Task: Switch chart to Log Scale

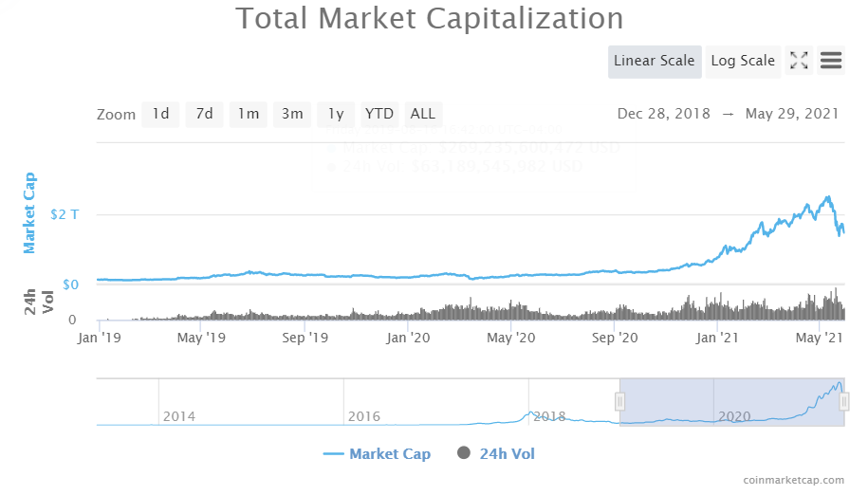Action: (x=743, y=61)
